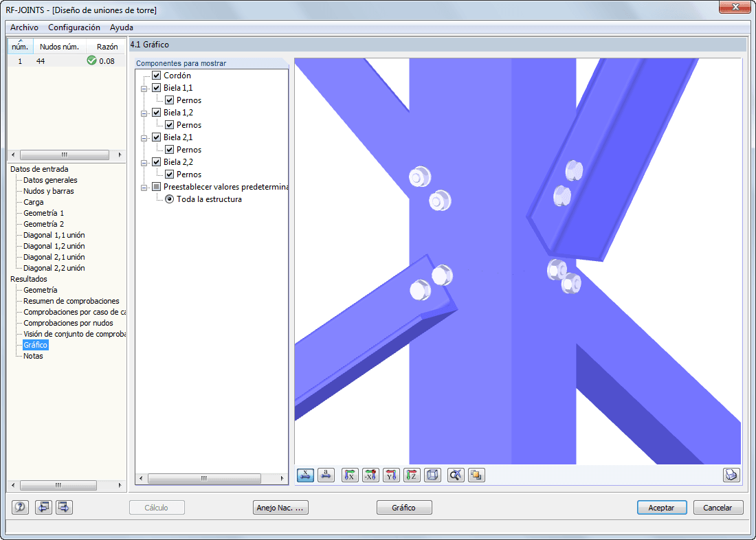Show view in X direction

point(350,475)
